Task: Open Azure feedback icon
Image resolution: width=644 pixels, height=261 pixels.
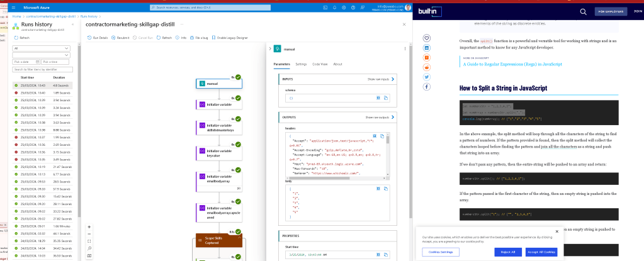Action: click(x=363, y=8)
